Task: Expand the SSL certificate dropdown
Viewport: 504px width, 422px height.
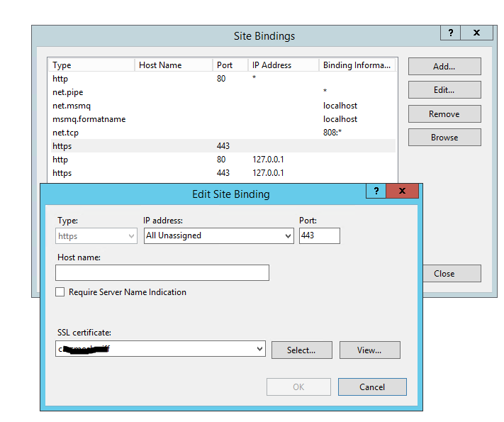Action: pyautogui.click(x=259, y=349)
